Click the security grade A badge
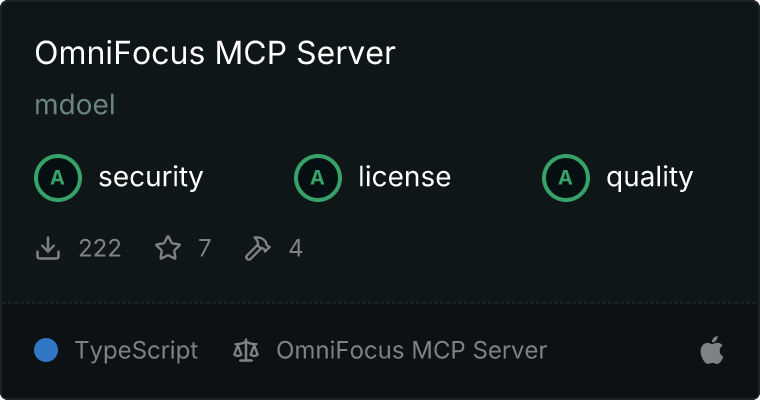The height and width of the screenshot is (400, 760). click(58, 178)
